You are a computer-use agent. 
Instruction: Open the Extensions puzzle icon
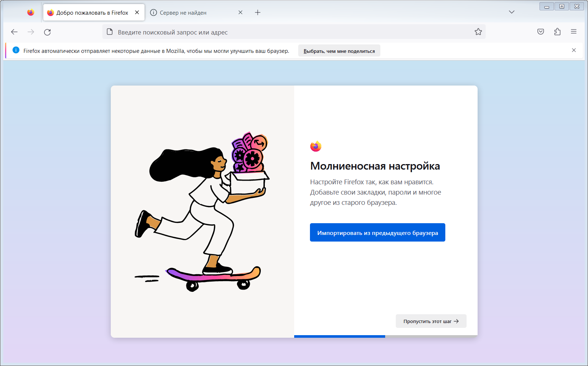coord(557,32)
